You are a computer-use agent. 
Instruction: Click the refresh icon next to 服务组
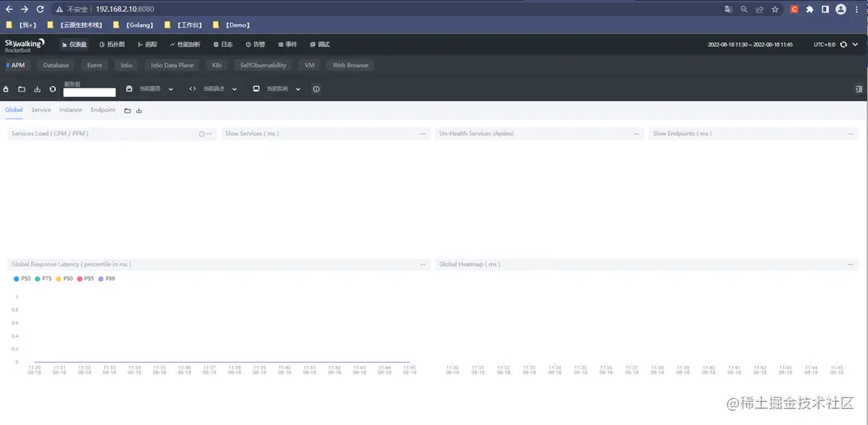tap(53, 89)
